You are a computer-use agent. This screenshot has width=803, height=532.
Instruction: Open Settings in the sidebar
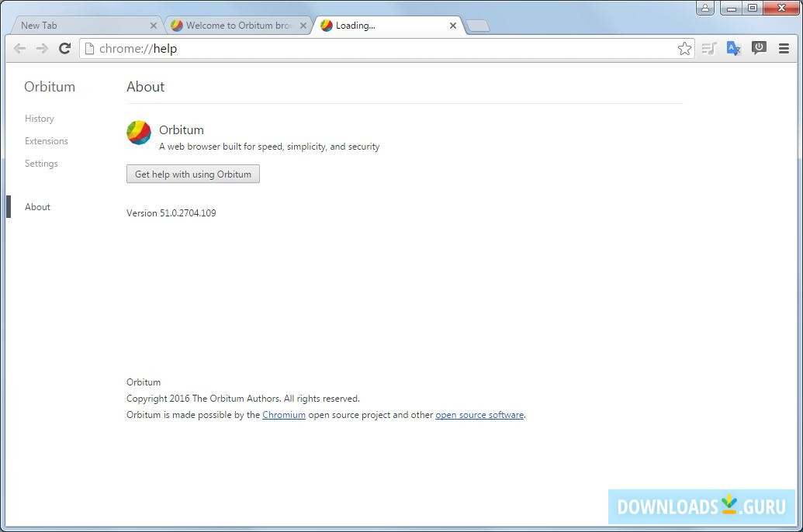pos(41,164)
